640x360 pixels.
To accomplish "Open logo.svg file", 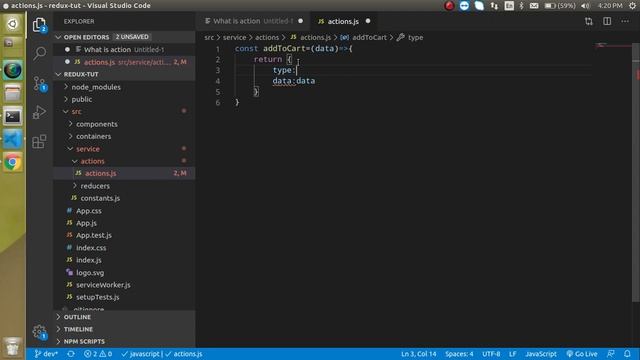I will 124,273.
